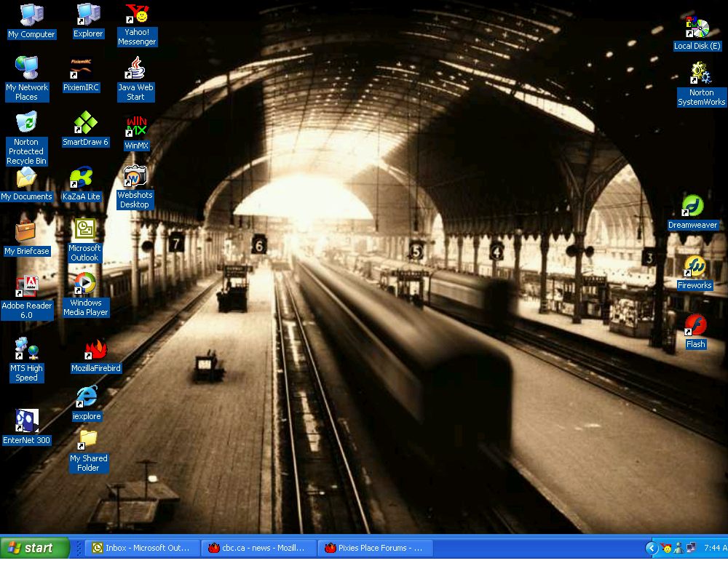
Task: Open the Start menu
Action: click(x=35, y=548)
